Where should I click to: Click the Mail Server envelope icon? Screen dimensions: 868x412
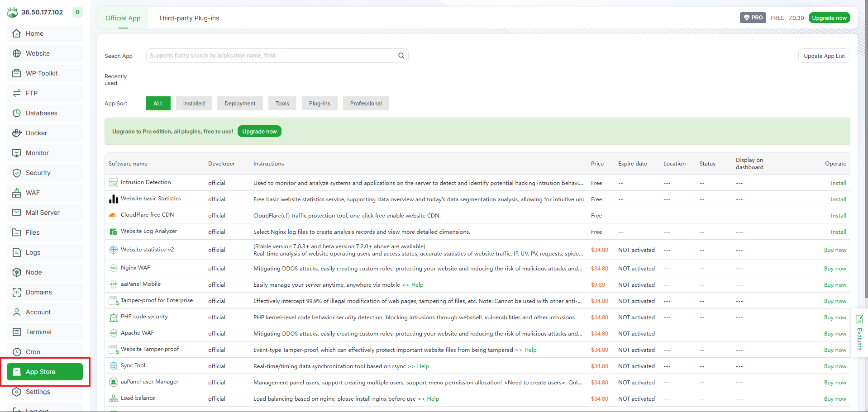pyautogui.click(x=17, y=213)
